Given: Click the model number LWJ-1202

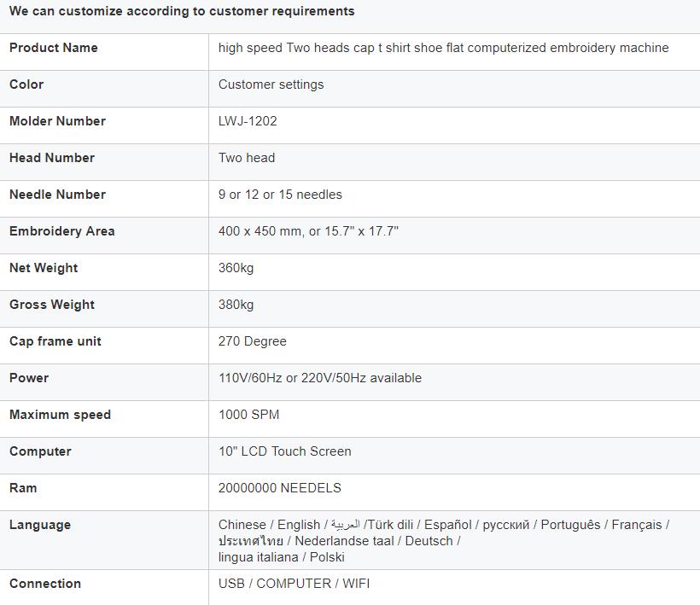Looking at the screenshot, I should coord(248,121).
